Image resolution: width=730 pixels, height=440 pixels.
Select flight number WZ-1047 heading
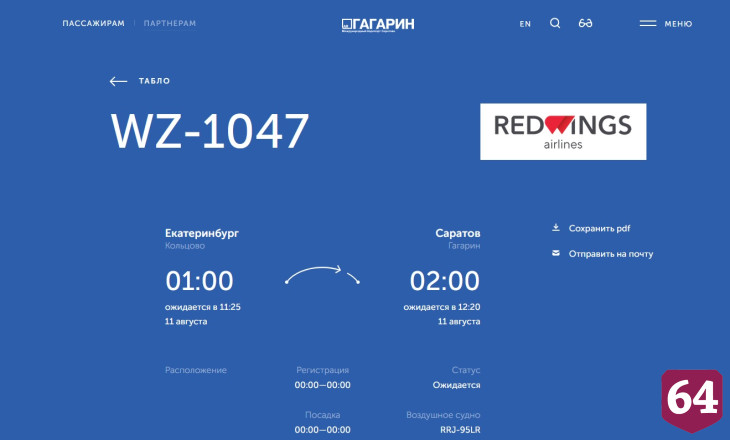point(210,131)
